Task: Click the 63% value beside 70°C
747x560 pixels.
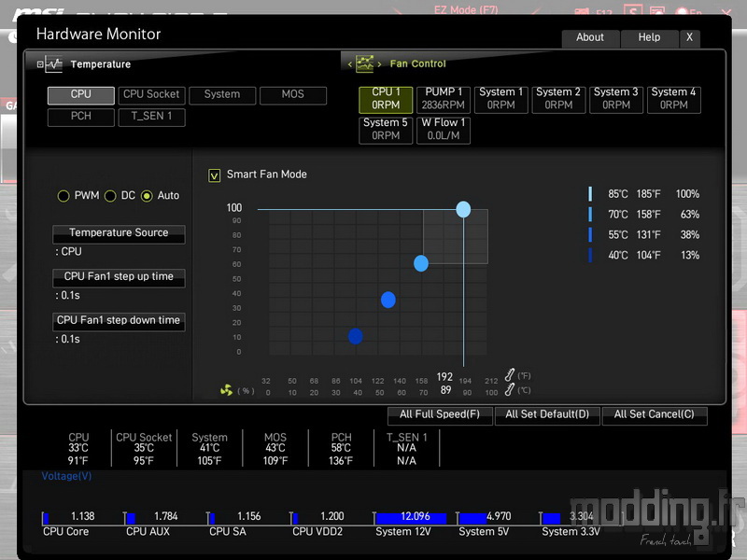Action: (690, 215)
